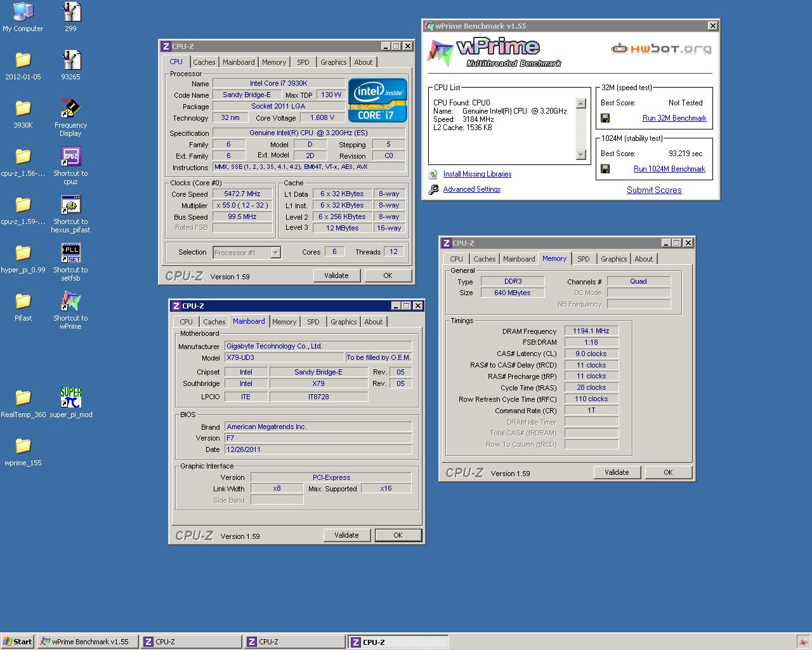Image resolution: width=812 pixels, height=650 pixels.
Task: Click the Advanced Settings wrench icon
Action: point(433,189)
